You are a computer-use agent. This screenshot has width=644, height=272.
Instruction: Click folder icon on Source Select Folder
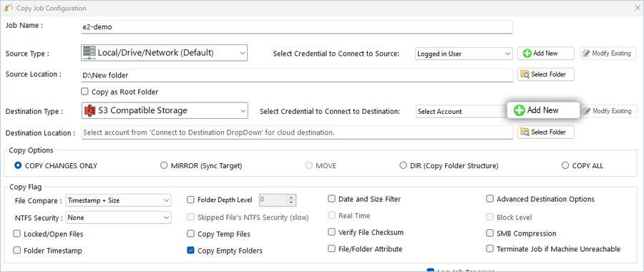click(525, 74)
